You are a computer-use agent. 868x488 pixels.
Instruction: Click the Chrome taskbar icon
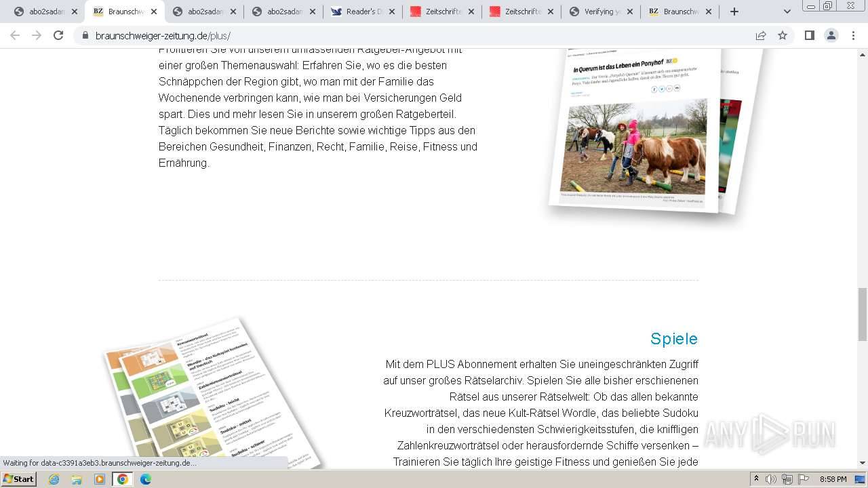point(123,479)
